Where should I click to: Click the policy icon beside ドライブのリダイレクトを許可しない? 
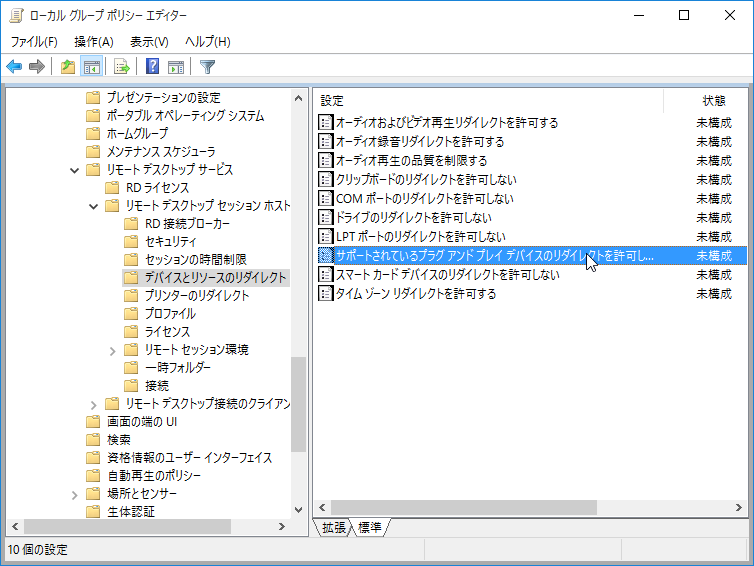coord(326,217)
